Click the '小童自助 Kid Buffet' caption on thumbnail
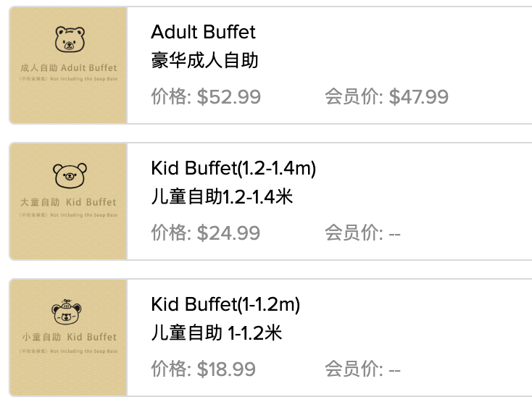This screenshot has height=410, width=532. point(68,338)
